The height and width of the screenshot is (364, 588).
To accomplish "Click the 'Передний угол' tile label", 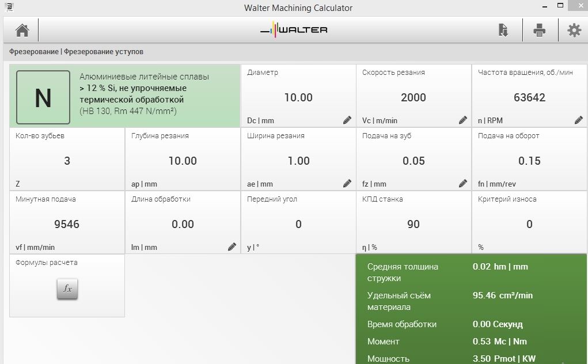I will [272, 199].
